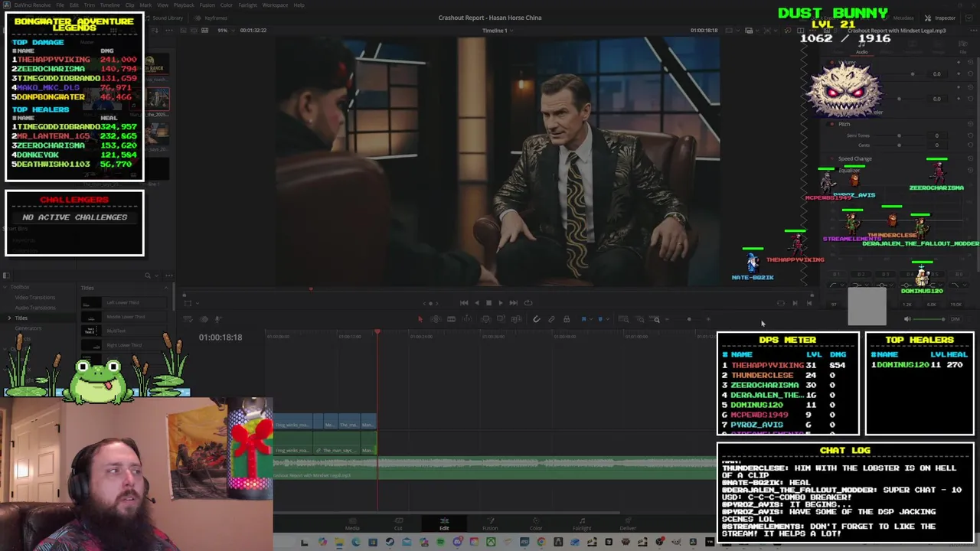The image size is (980, 551).
Task: Toggle linked selection chain icon
Action: pyautogui.click(x=551, y=319)
